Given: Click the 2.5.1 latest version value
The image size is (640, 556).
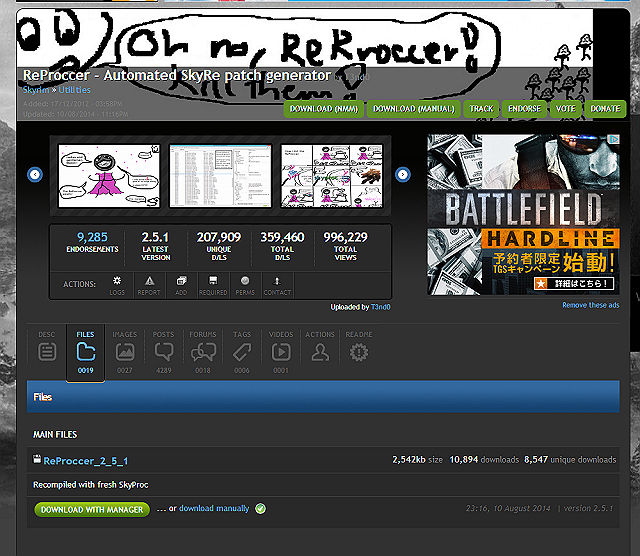Looking at the screenshot, I should pyautogui.click(x=155, y=237).
